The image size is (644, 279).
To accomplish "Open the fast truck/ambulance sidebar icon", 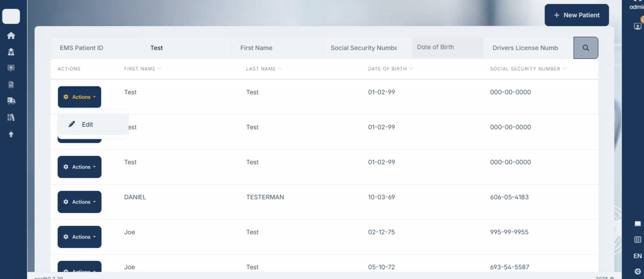I will point(11,101).
